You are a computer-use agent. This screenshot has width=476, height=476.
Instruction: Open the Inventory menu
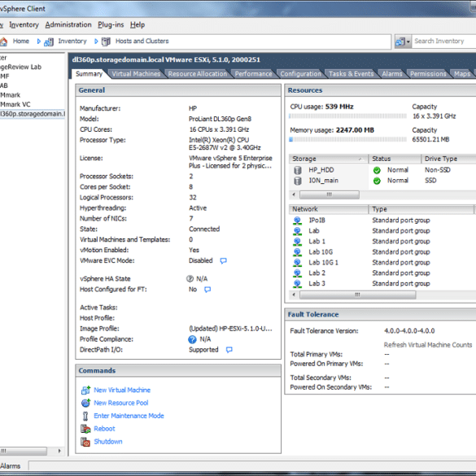click(x=24, y=24)
